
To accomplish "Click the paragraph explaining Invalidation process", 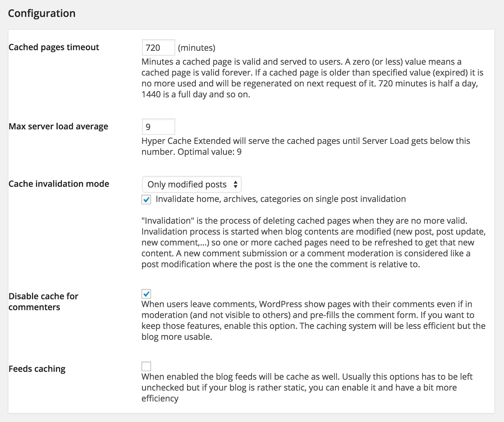I will pyautogui.click(x=314, y=242).
